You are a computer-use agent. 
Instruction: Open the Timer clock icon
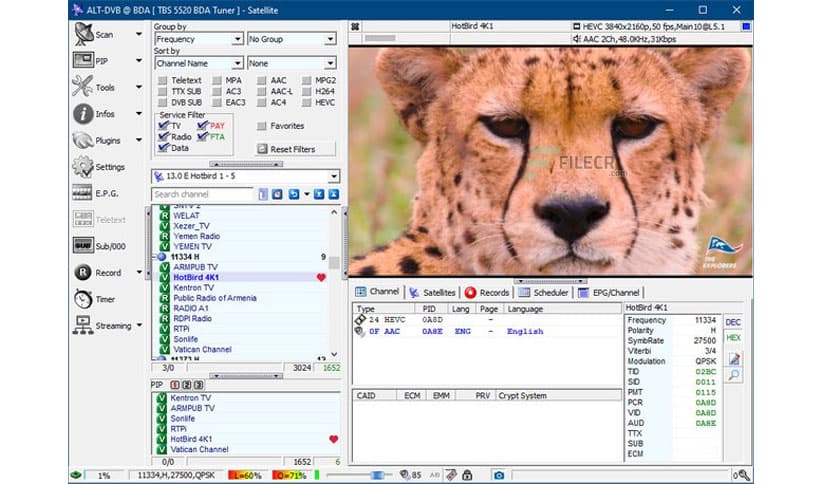click(x=83, y=299)
